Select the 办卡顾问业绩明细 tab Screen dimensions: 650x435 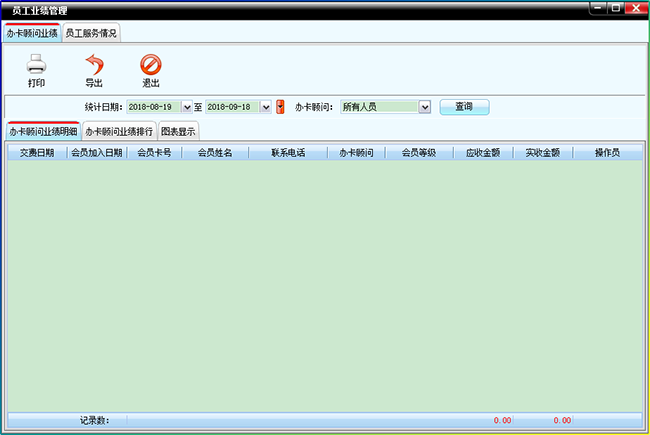(x=43, y=131)
